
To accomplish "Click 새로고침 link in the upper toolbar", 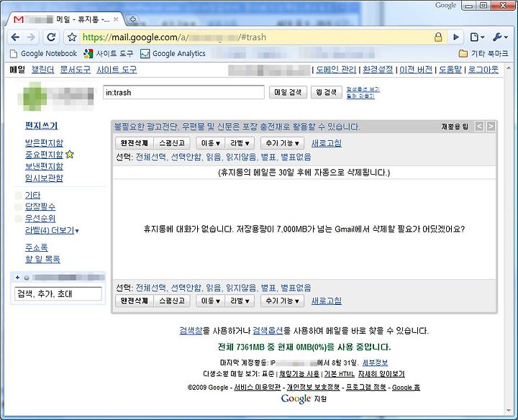I will [327, 143].
